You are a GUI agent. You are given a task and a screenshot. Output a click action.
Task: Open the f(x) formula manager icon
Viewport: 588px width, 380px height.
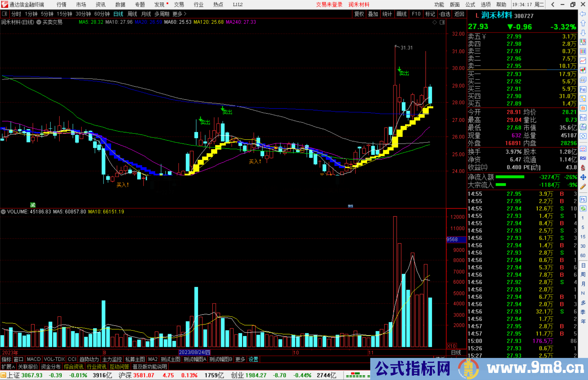pos(583,127)
